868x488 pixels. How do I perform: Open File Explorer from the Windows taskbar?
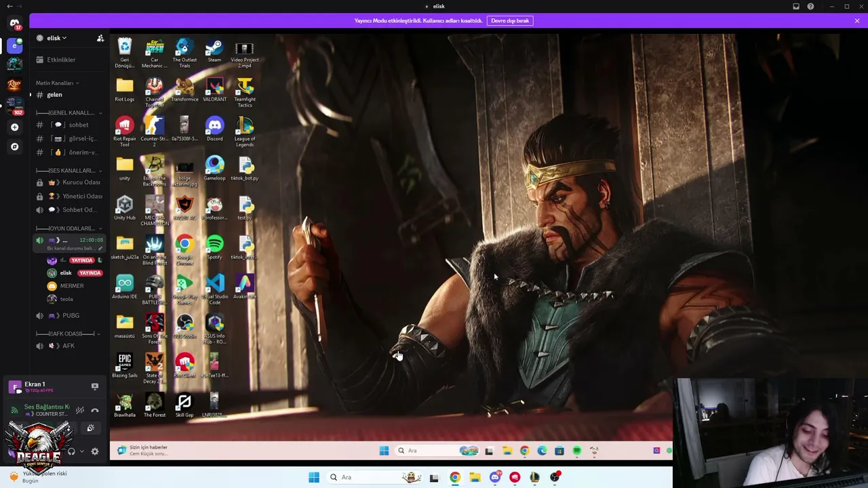(x=475, y=477)
